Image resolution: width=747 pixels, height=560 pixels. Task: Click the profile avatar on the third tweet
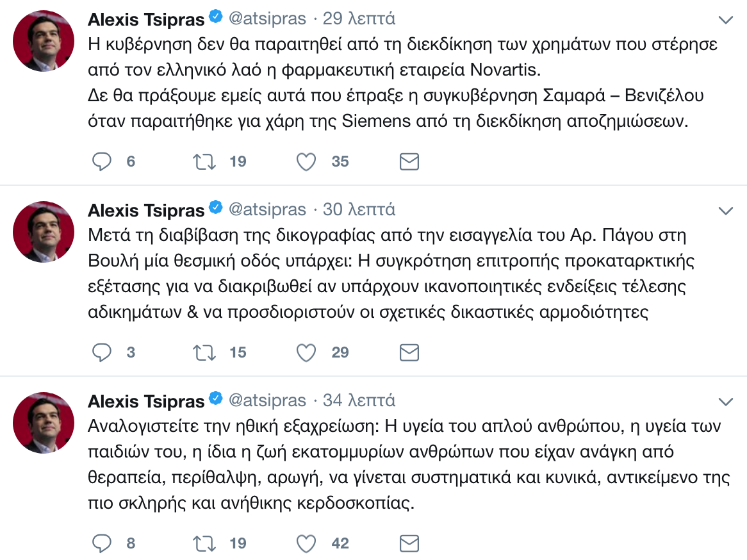44,423
